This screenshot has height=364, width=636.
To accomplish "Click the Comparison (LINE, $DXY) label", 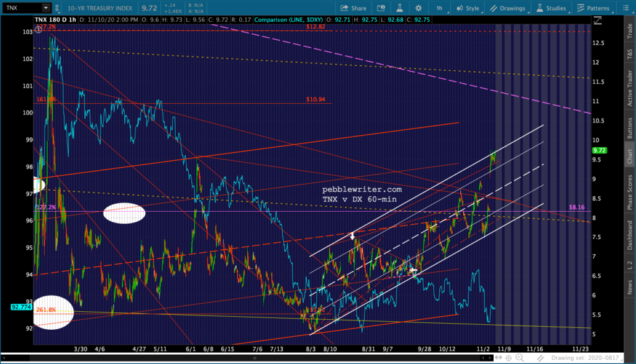I will click(288, 19).
